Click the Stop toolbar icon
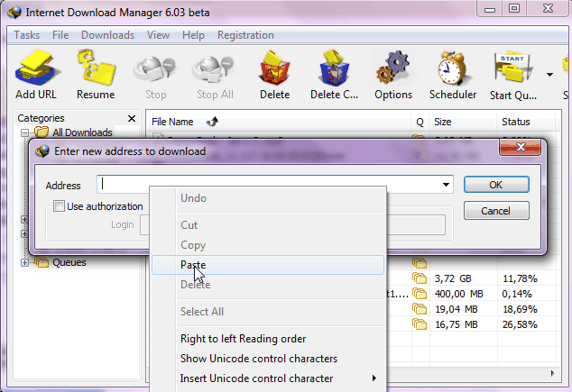 click(155, 69)
